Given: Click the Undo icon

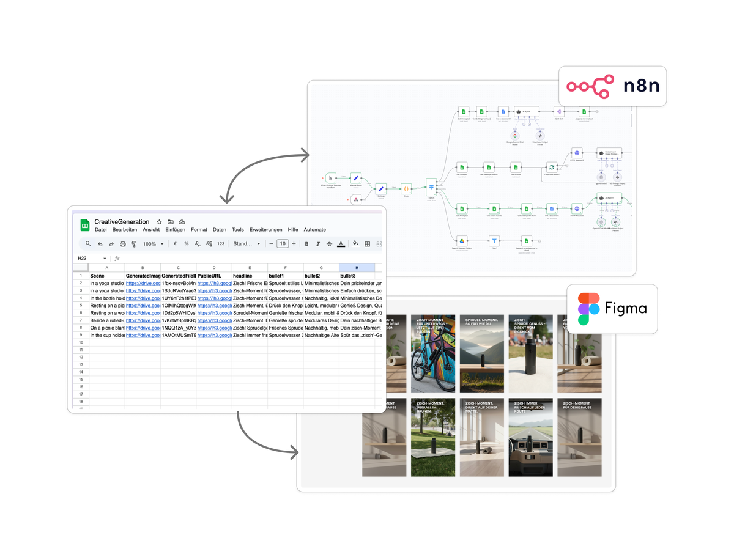Looking at the screenshot, I should point(100,243).
